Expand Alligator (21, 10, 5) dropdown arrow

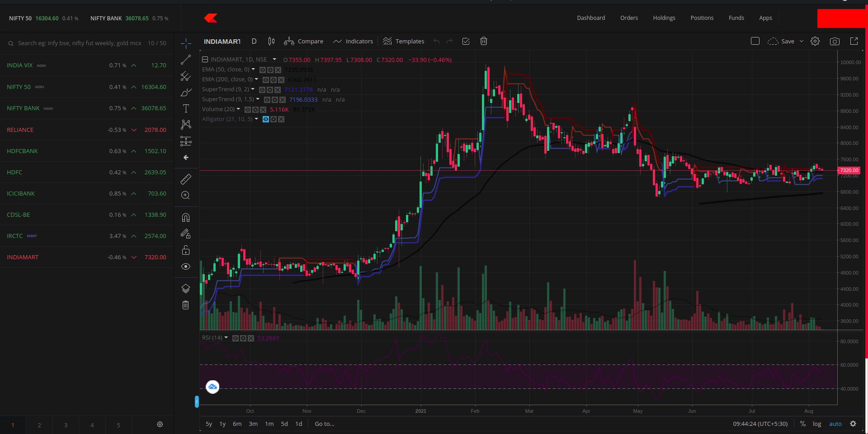[256, 119]
